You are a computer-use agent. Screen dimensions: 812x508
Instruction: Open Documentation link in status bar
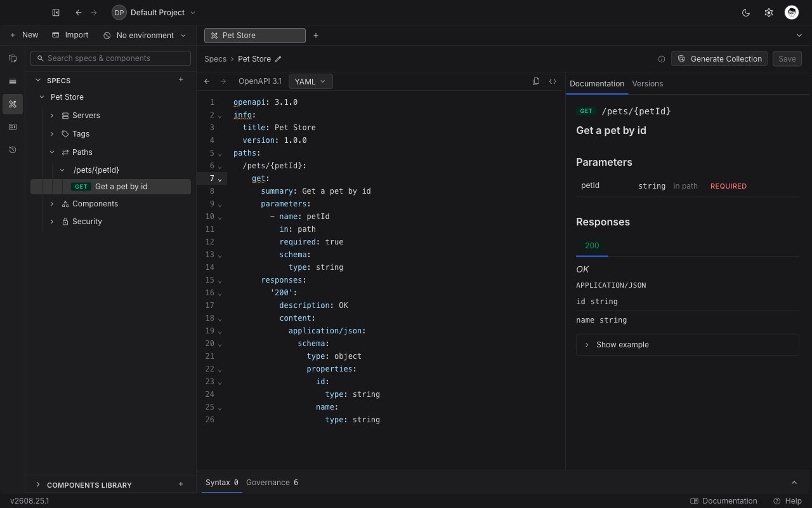[x=724, y=501]
